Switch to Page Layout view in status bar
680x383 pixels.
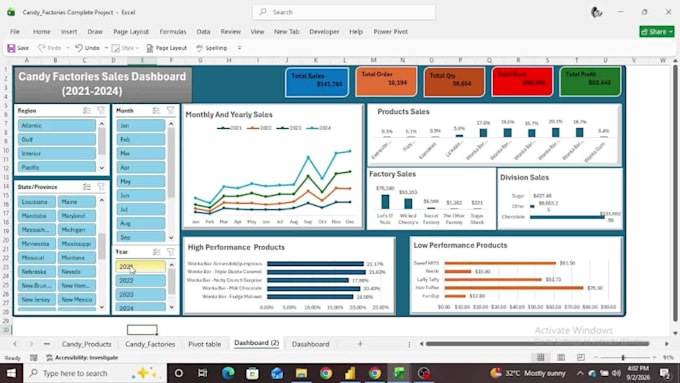click(x=561, y=357)
